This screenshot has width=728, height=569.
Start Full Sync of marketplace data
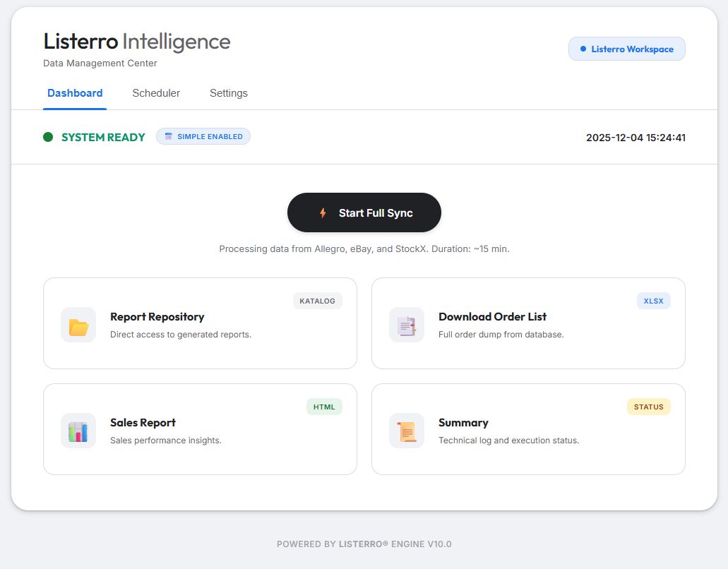364,212
